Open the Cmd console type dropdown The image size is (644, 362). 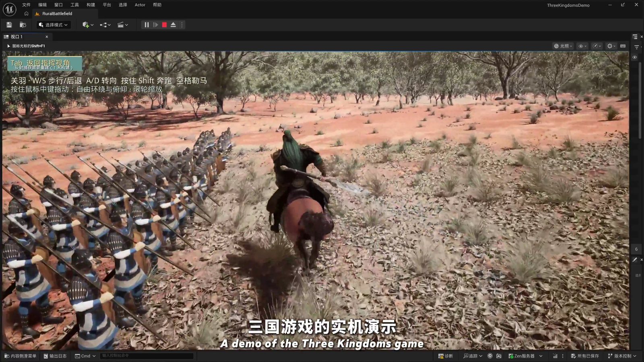[85, 356]
